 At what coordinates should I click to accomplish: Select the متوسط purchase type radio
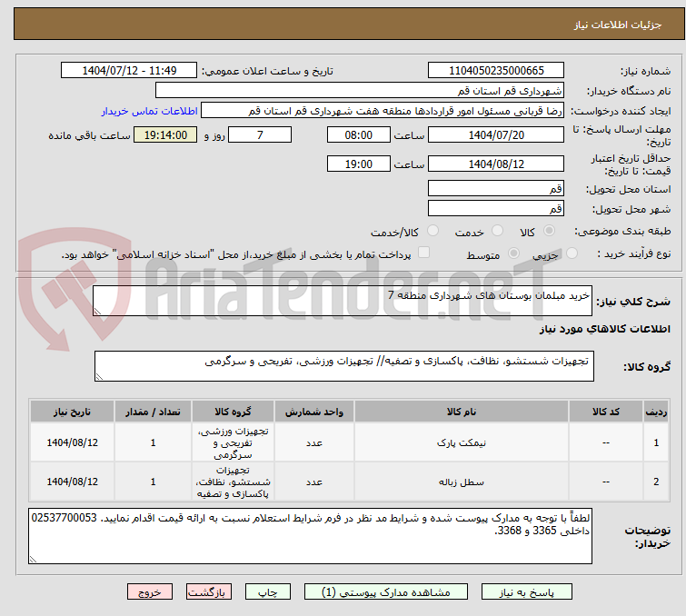click(513, 253)
